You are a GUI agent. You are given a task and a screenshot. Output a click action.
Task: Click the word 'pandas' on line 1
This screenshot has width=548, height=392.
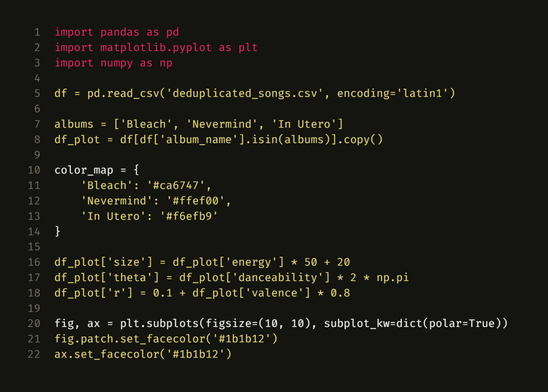(120, 32)
